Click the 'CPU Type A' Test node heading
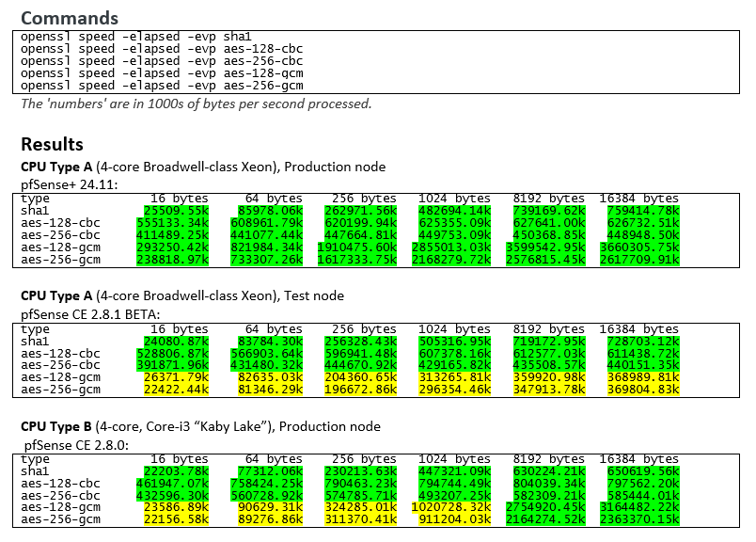 [182, 295]
